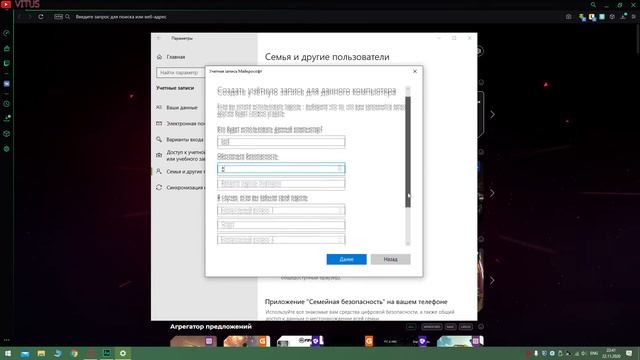Click the browser forward navigation arrow
The image size is (640, 360).
coord(29,17)
